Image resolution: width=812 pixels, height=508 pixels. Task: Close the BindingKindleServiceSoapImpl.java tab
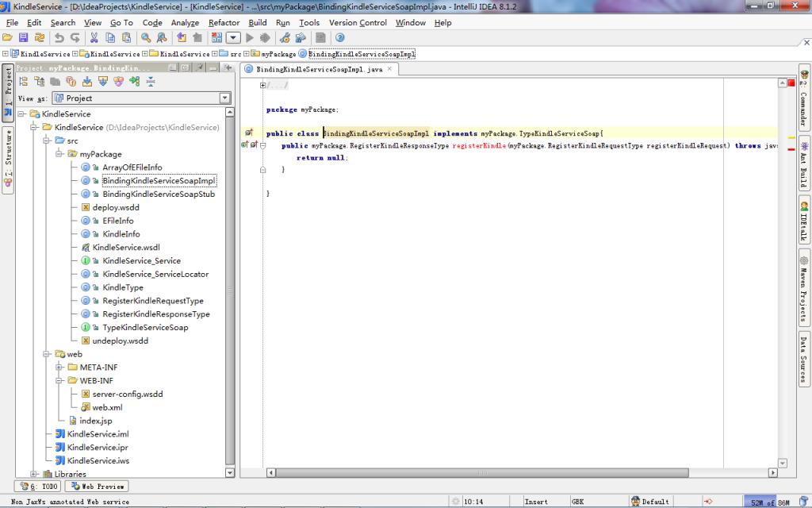(x=389, y=68)
